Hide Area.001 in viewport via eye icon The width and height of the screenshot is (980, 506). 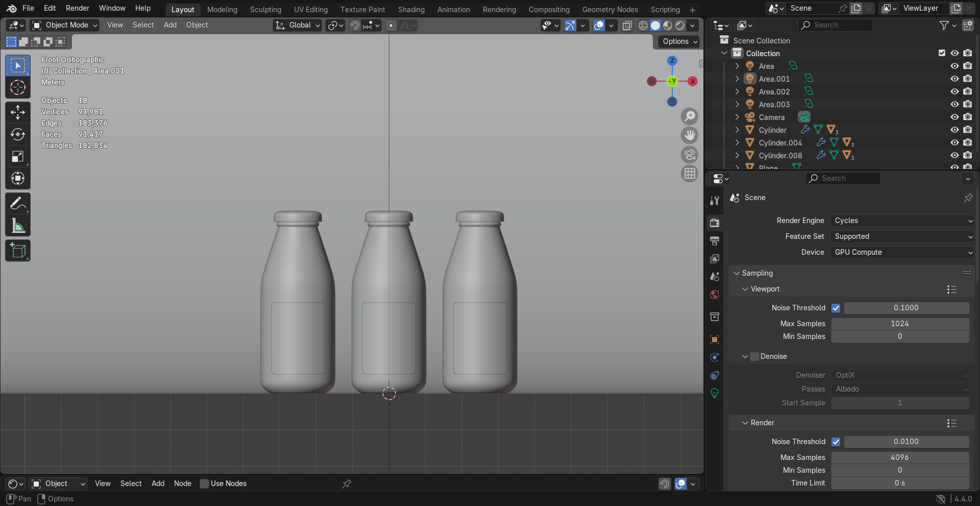point(954,79)
